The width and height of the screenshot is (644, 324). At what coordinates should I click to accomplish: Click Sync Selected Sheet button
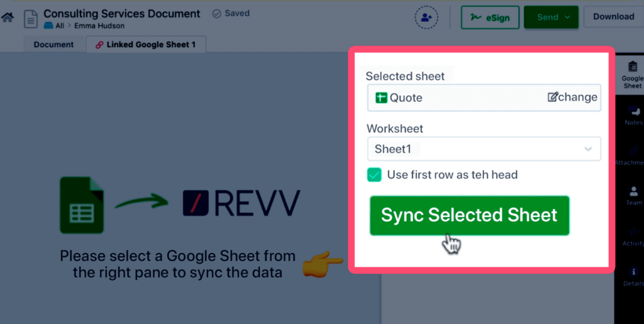coord(469,216)
